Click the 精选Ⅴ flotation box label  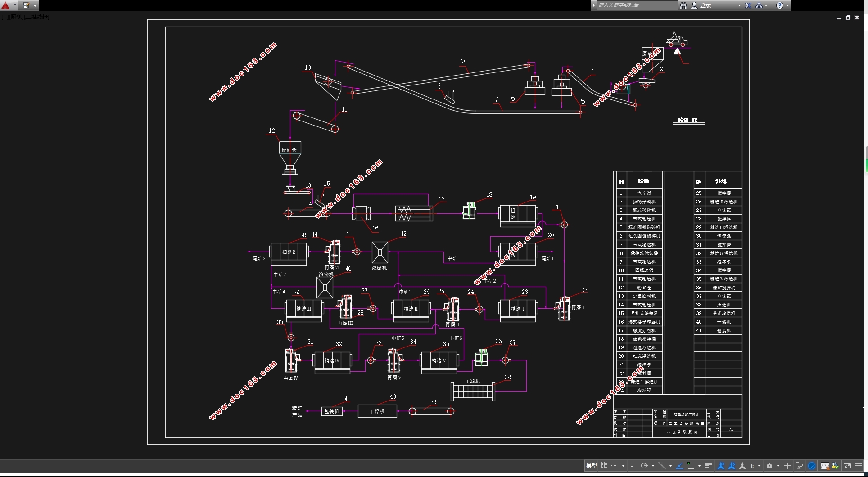point(439,360)
